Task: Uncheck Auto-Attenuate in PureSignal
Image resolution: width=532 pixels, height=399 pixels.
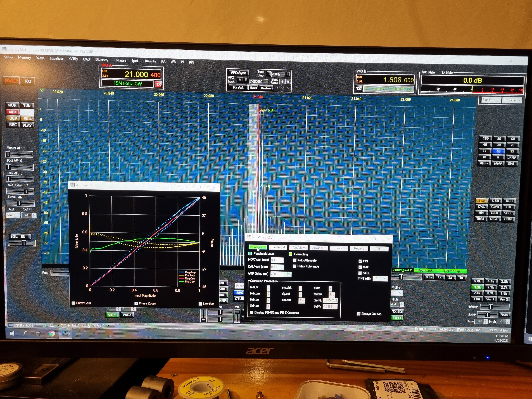Action: 295,260
